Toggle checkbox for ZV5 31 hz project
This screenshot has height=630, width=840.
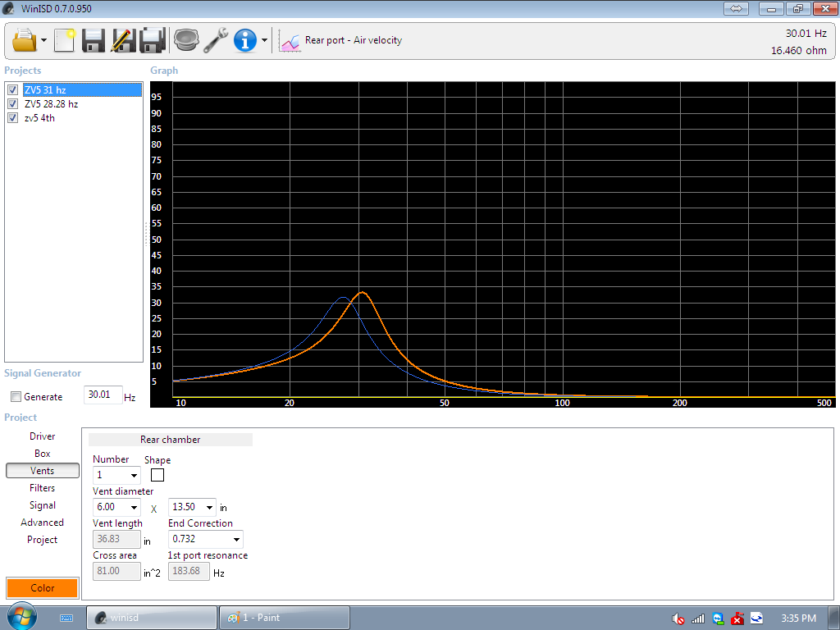click(x=13, y=90)
